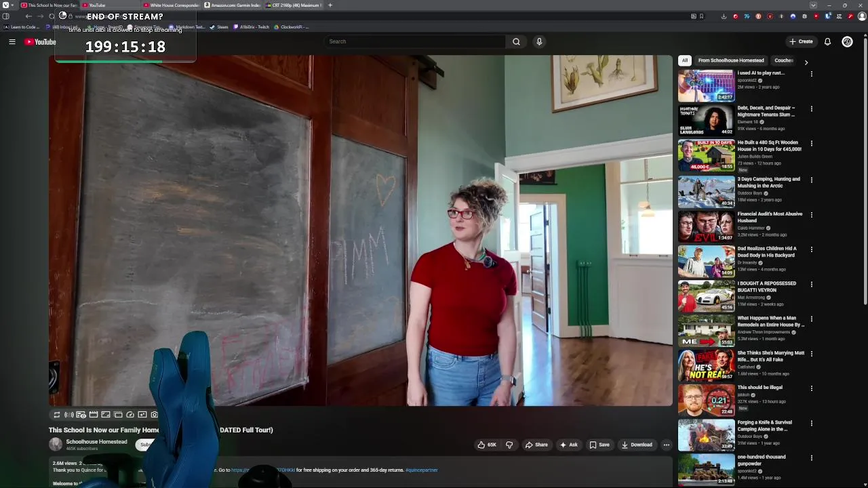Toggle the film strip icon in video toolbar

click(x=94, y=415)
